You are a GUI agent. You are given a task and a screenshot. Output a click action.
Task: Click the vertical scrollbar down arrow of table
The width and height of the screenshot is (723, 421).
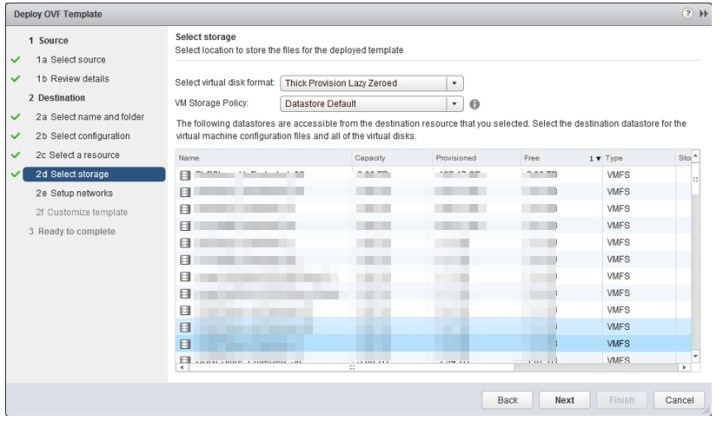(x=697, y=355)
